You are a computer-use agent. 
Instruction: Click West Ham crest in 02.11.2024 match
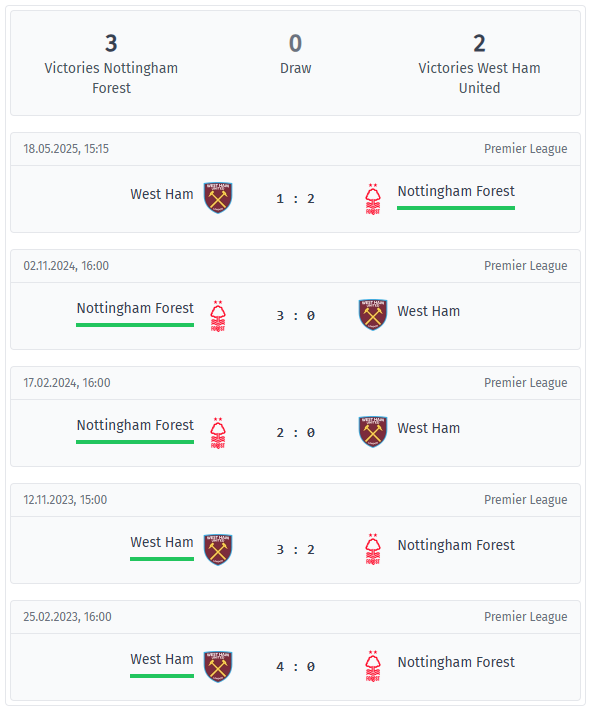click(x=373, y=315)
